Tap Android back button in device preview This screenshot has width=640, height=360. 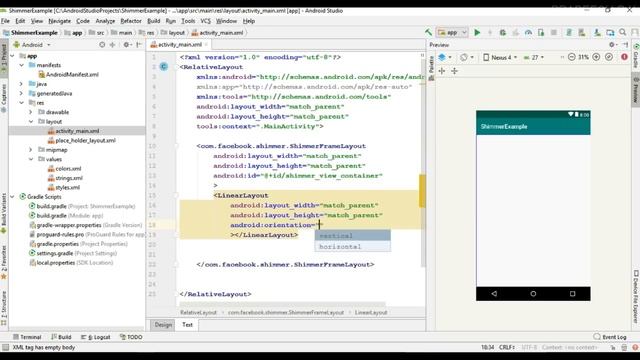[494, 293]
